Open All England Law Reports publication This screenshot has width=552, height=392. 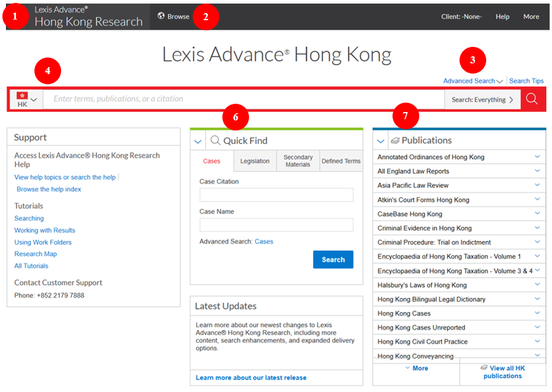(x=413, y=171)
